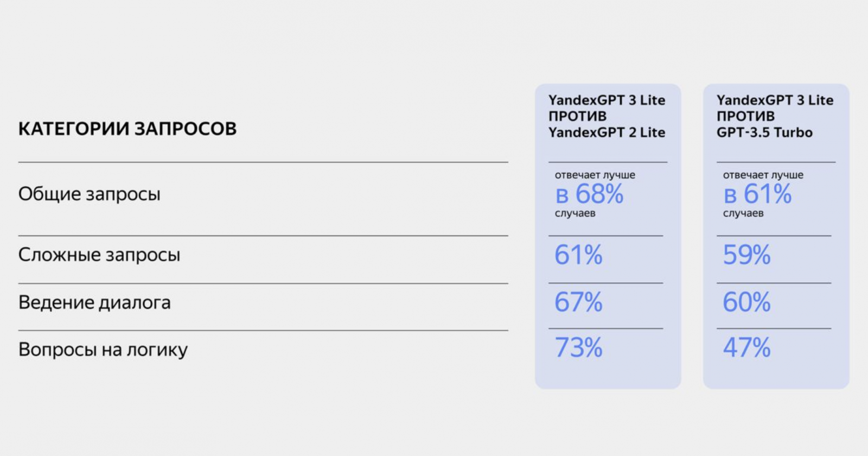Viewport: 868px width, 456px height.
Task: Click the 60% dialogue value
Action: point(746,302)
